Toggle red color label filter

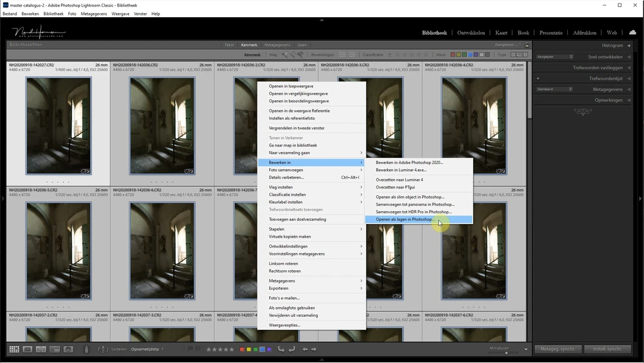click(x=453, y=54)
